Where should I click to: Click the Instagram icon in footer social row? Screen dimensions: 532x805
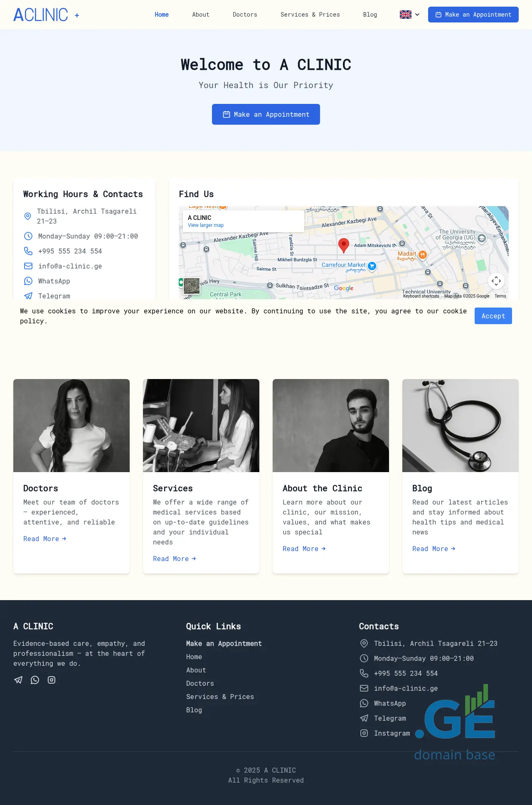pyautogui.click(x=52, y=680)
